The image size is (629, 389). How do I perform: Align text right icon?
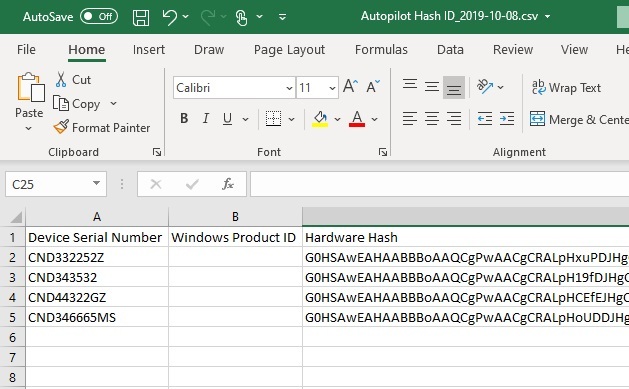click(454, 119)
